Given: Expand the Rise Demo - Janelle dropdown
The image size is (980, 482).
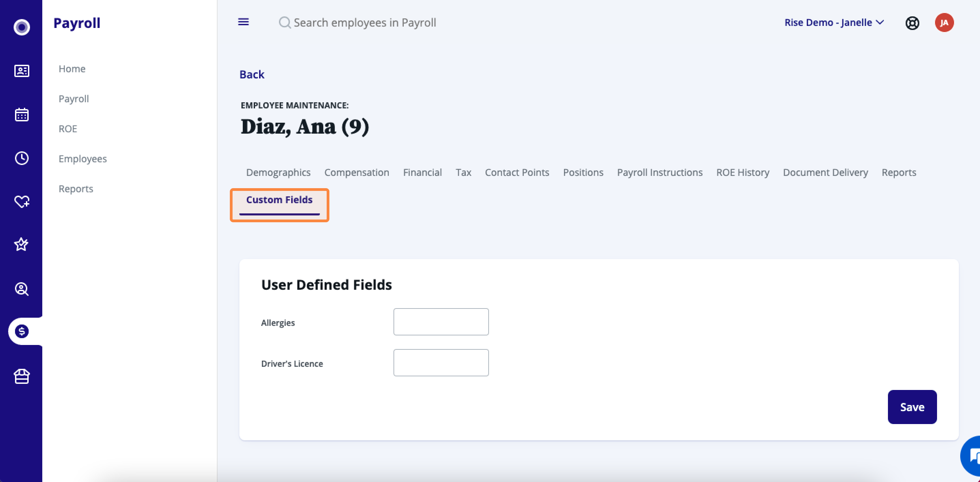Looking at the screenshot, I should point(834,22).
